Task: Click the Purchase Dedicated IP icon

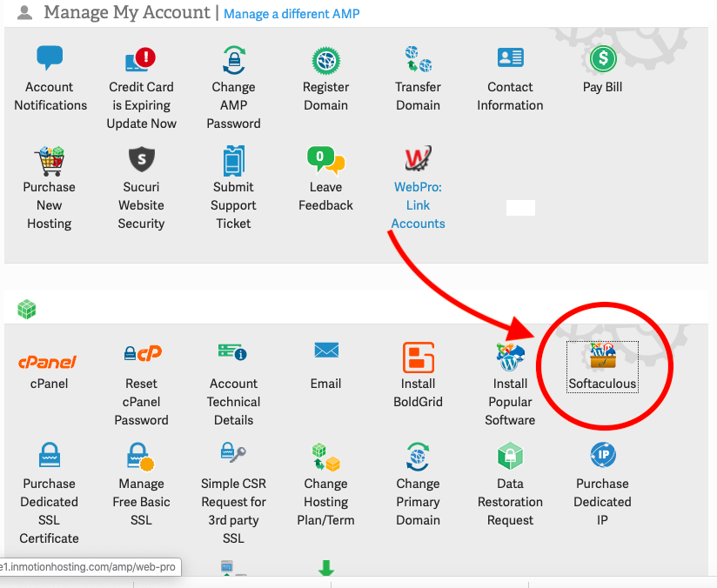Action: pyautogui.click(x=603, y=455)
